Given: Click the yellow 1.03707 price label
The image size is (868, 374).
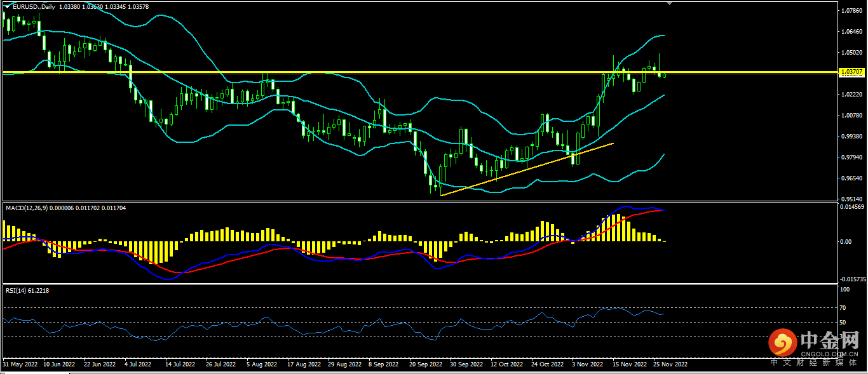Looking at the screenshot, I should tap(851, 73).
